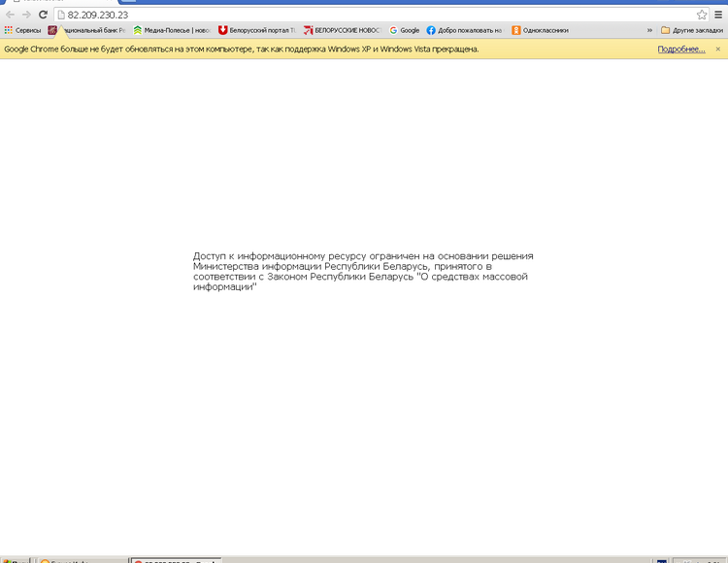
Task: Click the Подробнее link in the infobar
Action: pyautogui.click(x=680, y=49)
